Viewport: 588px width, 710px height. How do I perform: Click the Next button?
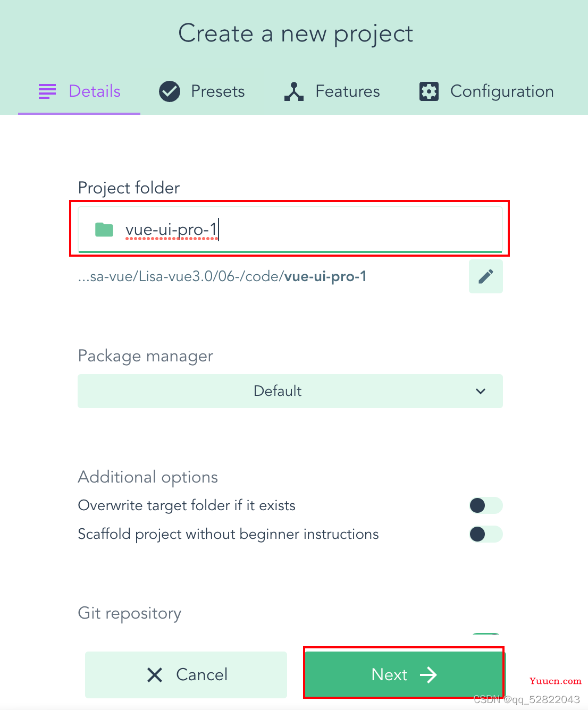click(404, 675)
